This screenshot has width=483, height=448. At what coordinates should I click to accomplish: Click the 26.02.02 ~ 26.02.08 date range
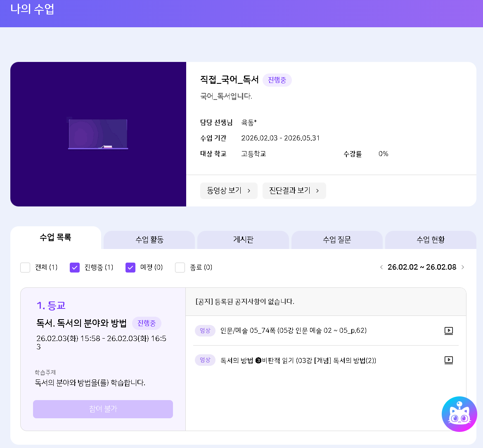[422, 267]
